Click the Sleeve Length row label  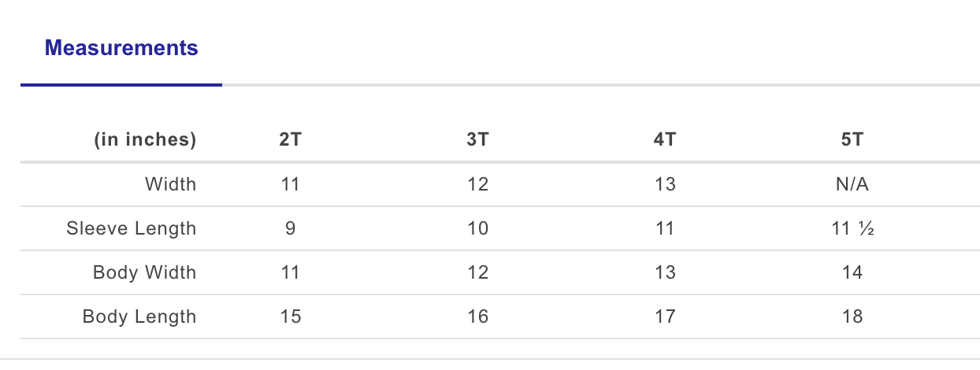coord(132,228)
